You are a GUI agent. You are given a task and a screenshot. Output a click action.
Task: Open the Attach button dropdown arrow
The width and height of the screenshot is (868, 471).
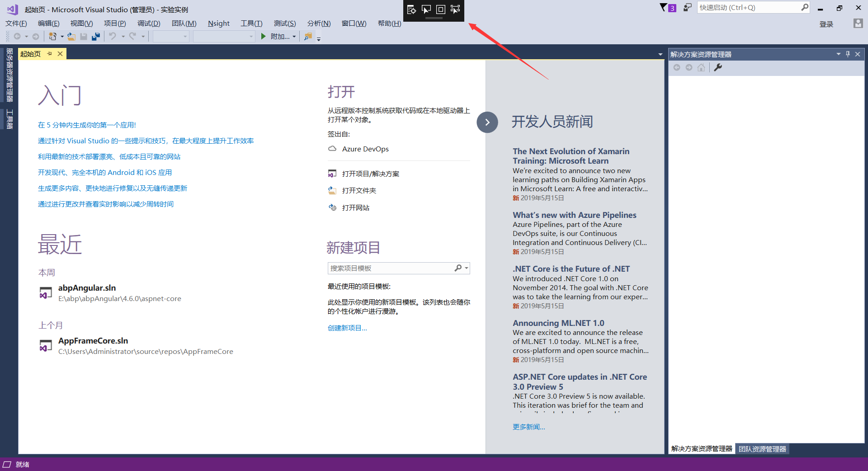[x=294, y=37]
